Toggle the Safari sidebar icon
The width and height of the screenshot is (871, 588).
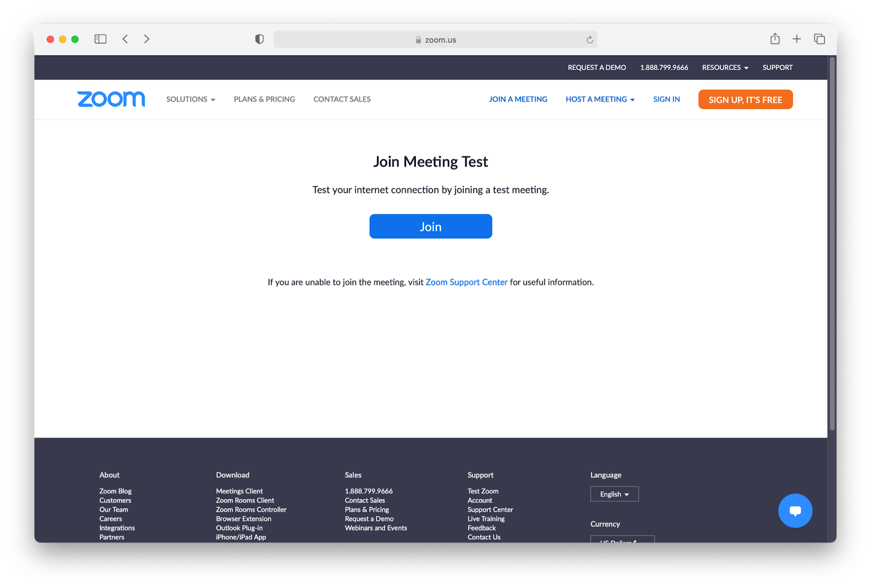click(100, 39)
